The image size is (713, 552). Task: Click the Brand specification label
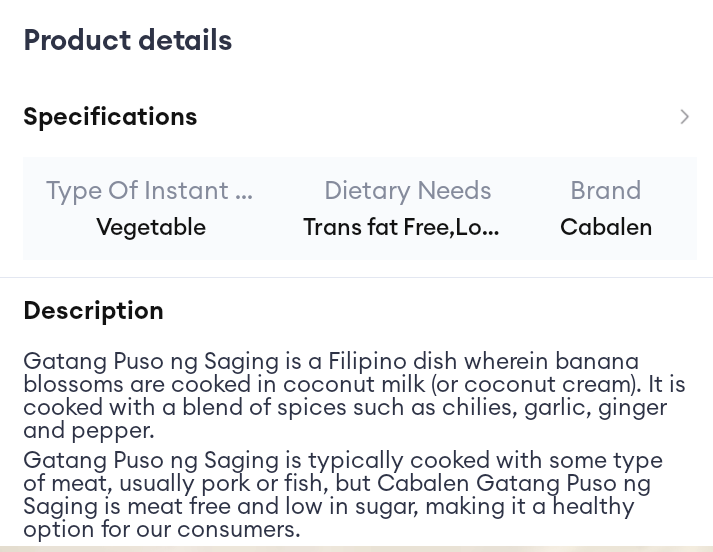(x=605, y=190)
